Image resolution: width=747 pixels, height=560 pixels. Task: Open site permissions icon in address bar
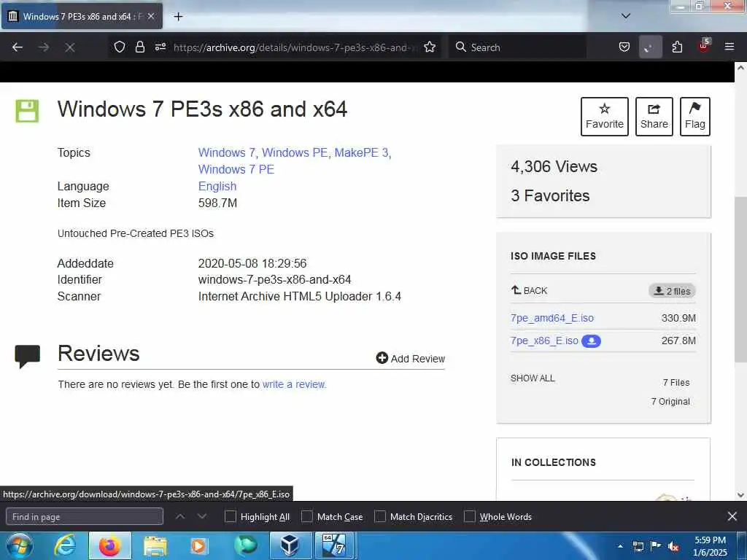pos(160,47)
